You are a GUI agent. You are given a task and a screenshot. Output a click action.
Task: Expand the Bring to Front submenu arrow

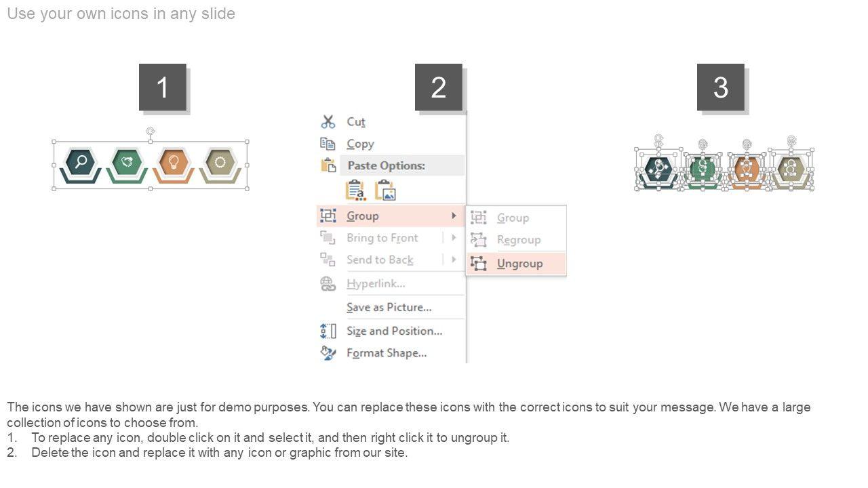[x=454, y=238]
